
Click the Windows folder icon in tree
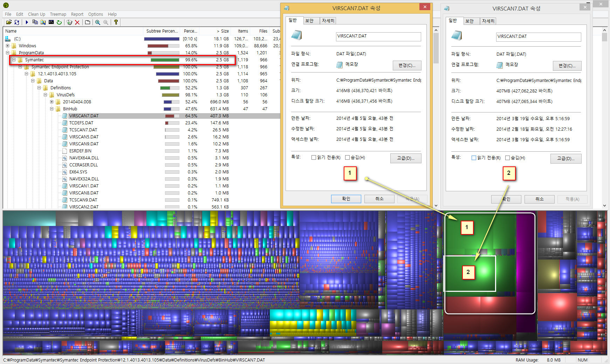click(14, 46)
